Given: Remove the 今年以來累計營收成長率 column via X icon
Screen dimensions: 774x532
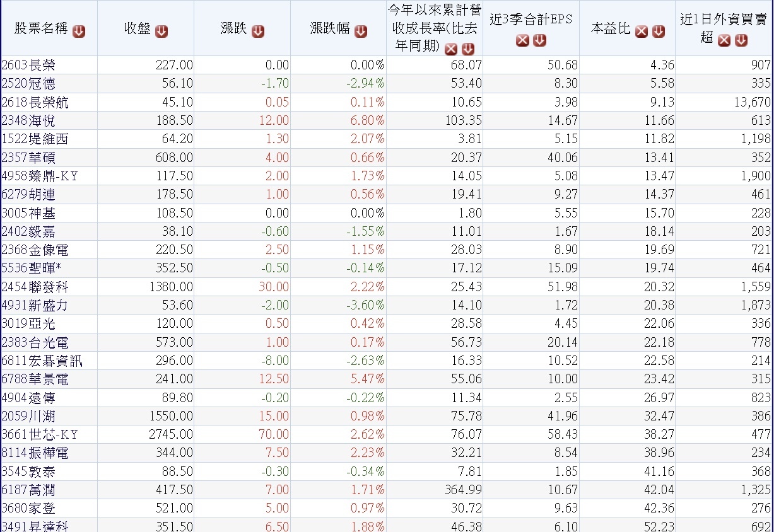Looking at the screenshot, I should (451, 49).
